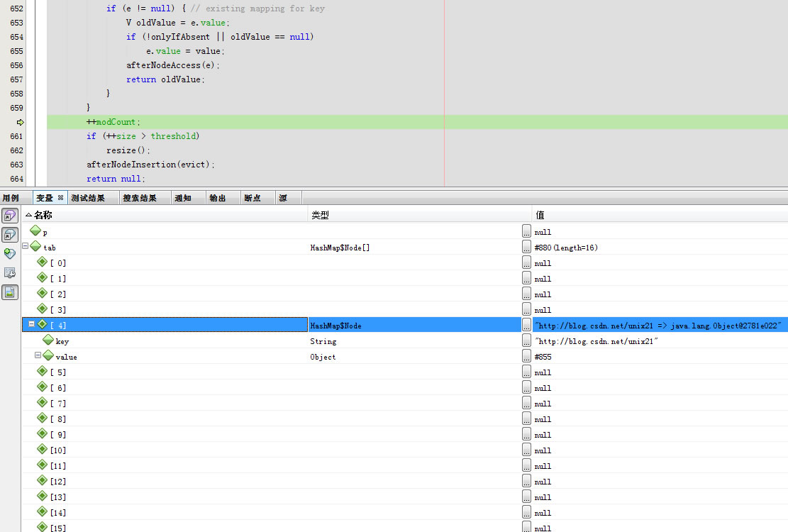Click the diamond icon of element [12]

tap(43, 480)
